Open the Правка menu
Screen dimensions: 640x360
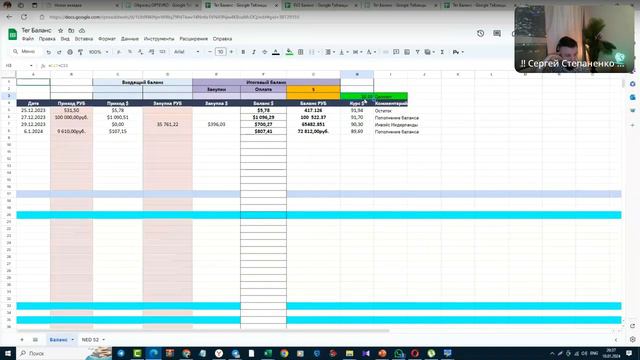(x=47, y=39)
